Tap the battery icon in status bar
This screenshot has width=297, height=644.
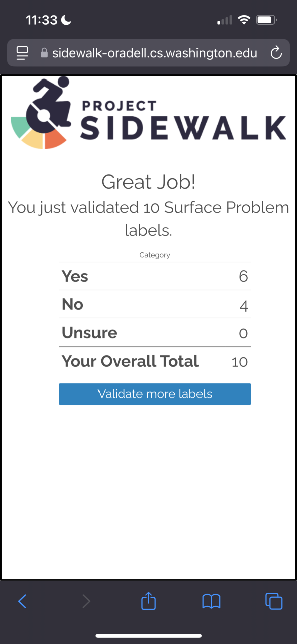(266, 20)
